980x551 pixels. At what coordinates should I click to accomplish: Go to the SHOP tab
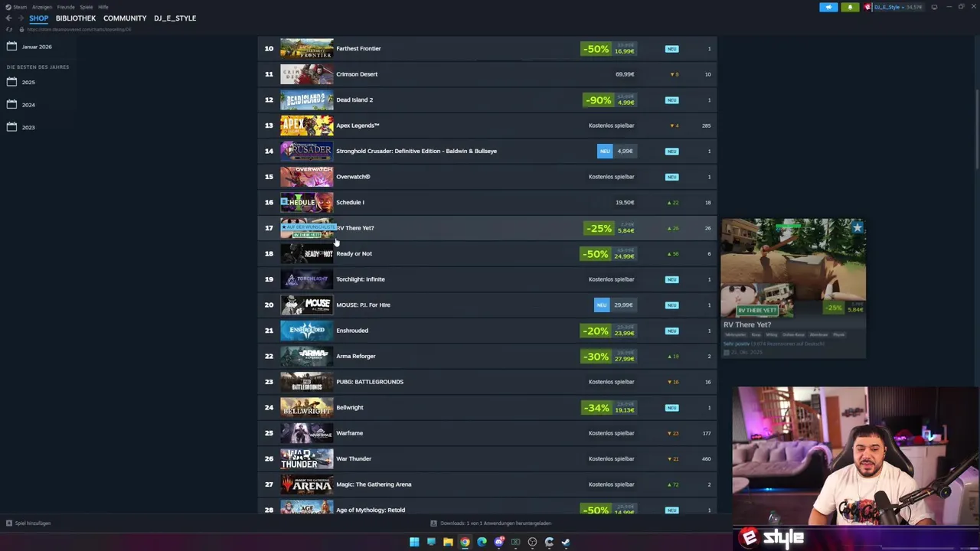coord(38,18)
